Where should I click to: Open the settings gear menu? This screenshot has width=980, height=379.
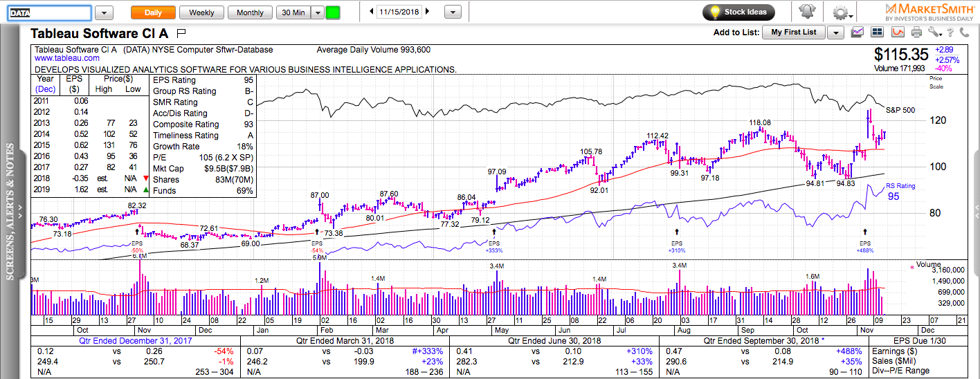pyautogui.click(x=842, y=12)
